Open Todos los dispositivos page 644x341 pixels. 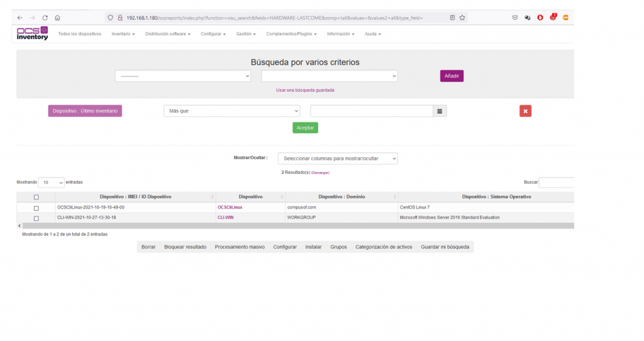[79, 34]
